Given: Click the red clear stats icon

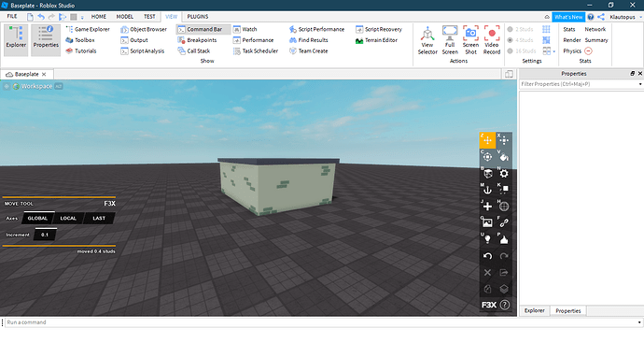Looking at the screenshot, I should [588, 51].
